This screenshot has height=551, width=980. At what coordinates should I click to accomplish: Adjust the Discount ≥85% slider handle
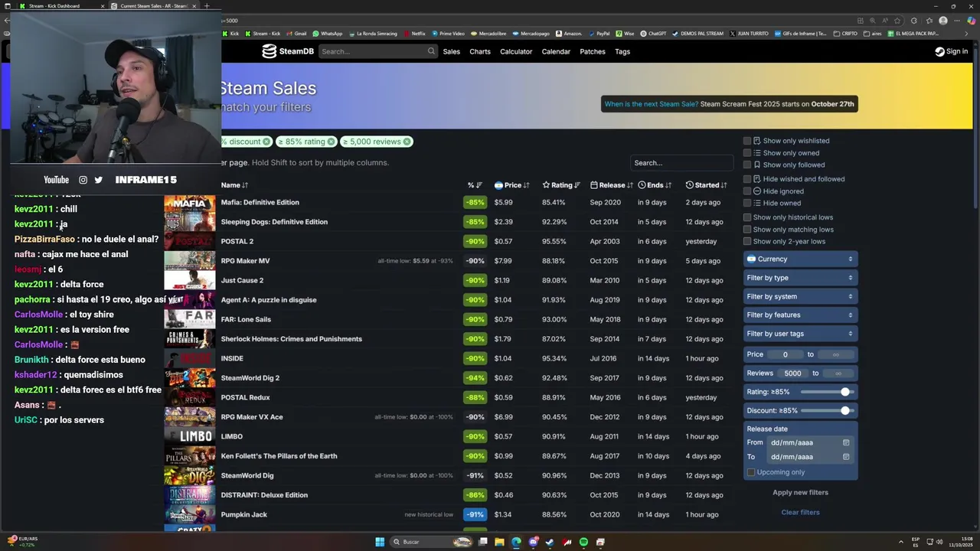[x=845, y=411]
